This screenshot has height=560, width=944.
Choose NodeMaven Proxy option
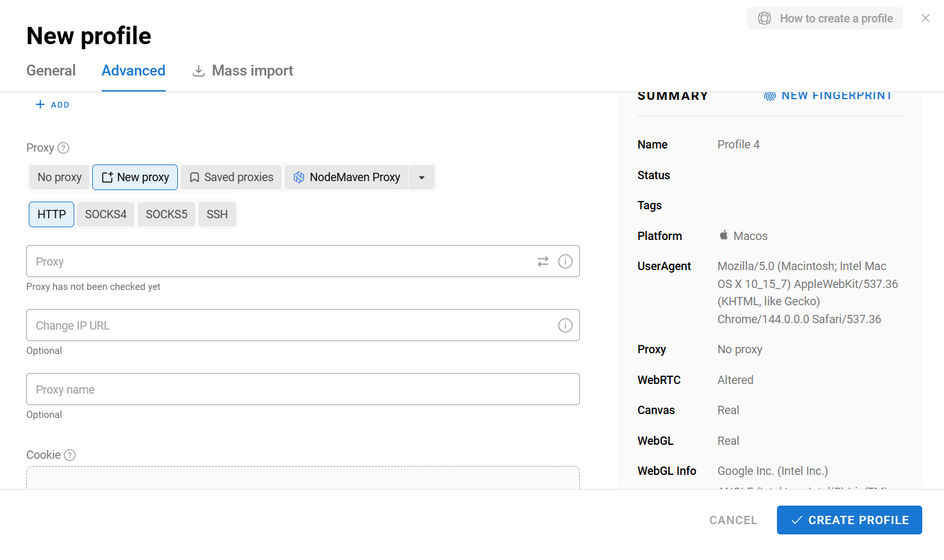[x=346, y=177]
